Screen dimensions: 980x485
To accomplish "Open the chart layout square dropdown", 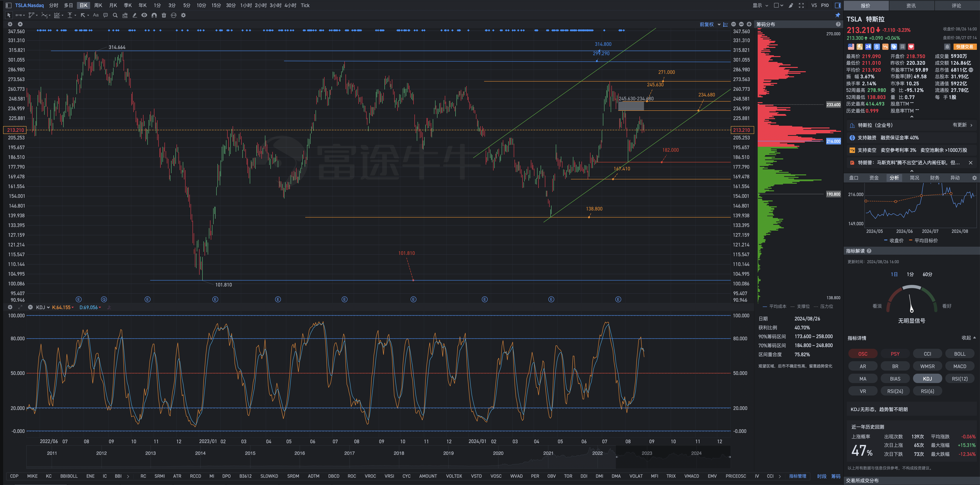I will pos(779,5).
